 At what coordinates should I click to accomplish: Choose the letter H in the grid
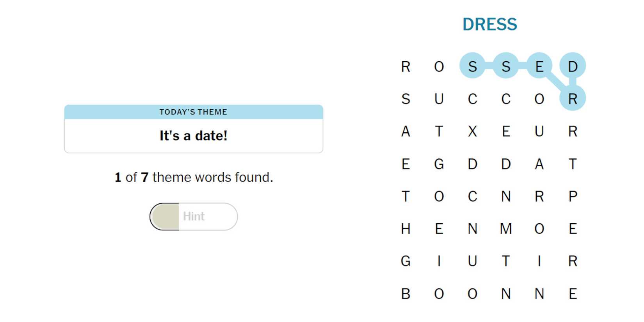point(406,229)
